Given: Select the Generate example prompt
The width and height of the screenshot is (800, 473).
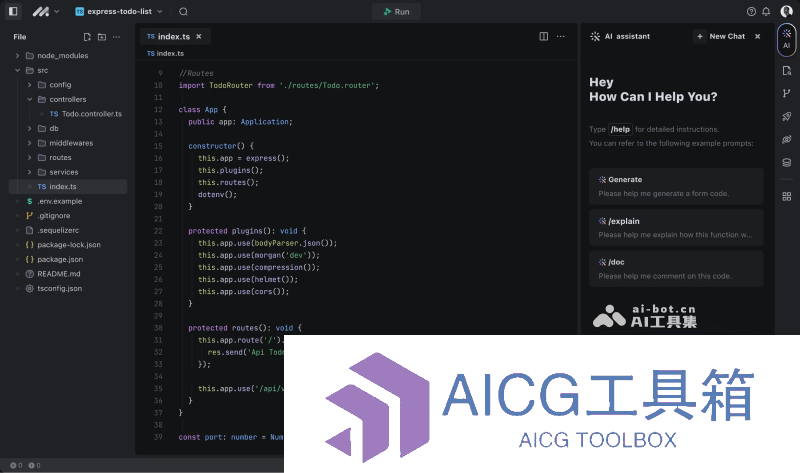Looking at the screenshot, I should [676, 186].
